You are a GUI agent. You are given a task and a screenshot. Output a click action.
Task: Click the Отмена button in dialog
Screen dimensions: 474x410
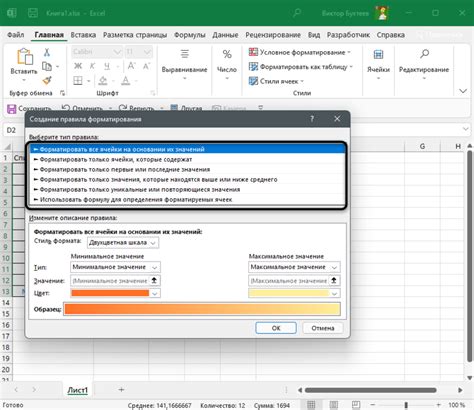(323, 328)
